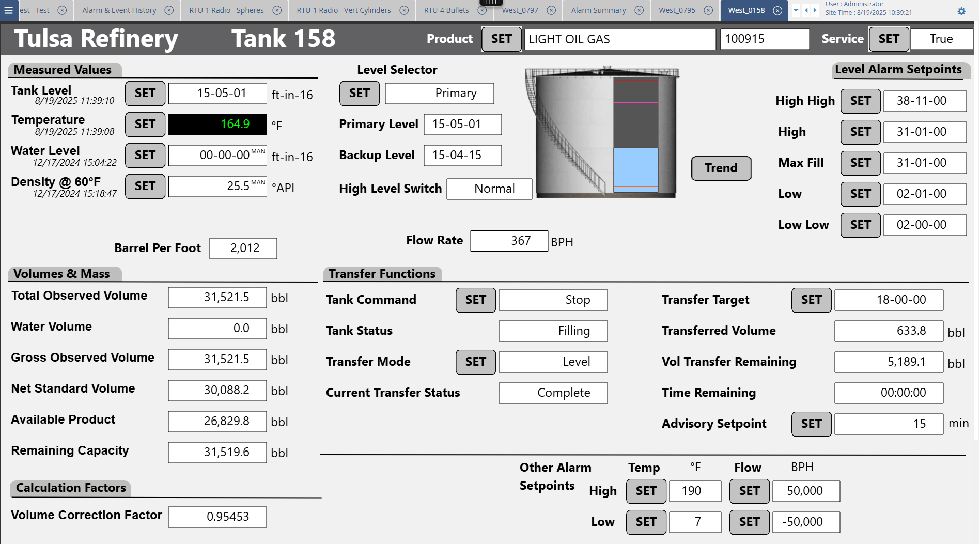Click SET button for Service
Image resolution: width=980 pixels, height=544 pixels.
889,39
